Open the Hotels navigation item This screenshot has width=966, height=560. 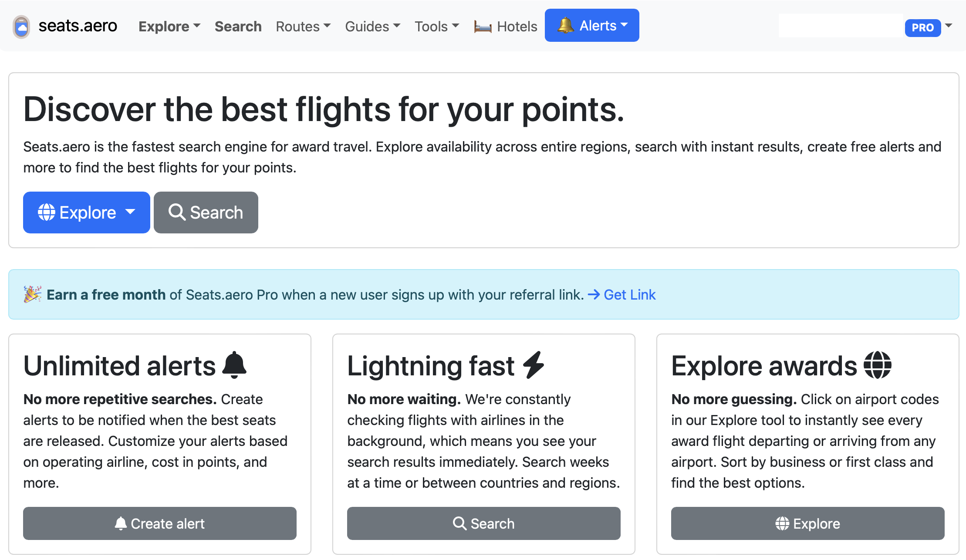click(x=506, y=27)
